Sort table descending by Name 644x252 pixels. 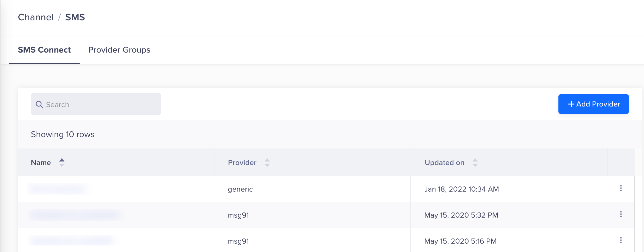(x=62, y=165)
